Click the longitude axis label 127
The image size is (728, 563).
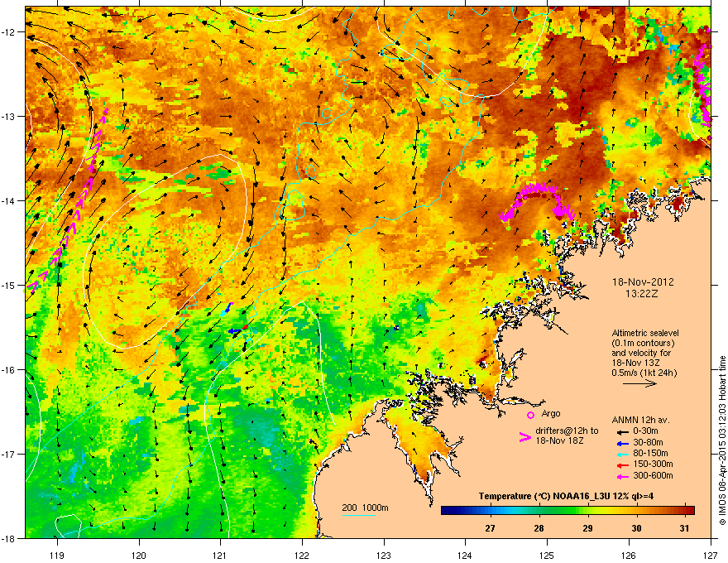(711, 556)
